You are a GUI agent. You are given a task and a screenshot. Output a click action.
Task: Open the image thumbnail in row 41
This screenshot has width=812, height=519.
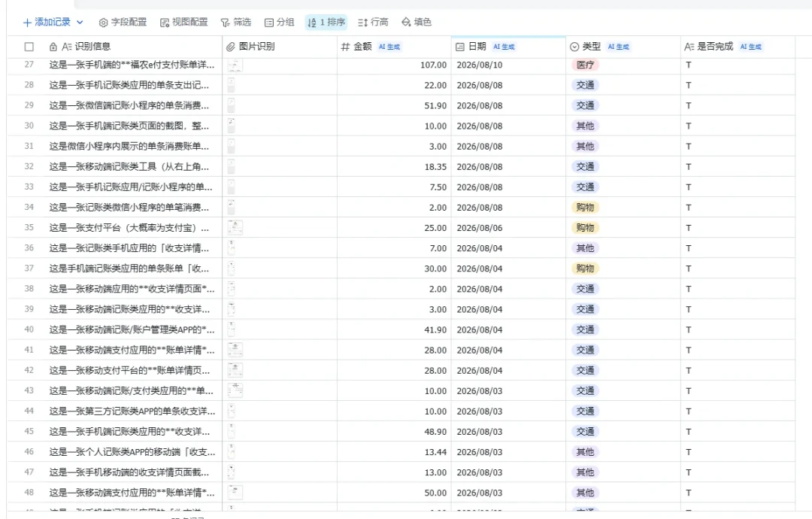point(235,350)
